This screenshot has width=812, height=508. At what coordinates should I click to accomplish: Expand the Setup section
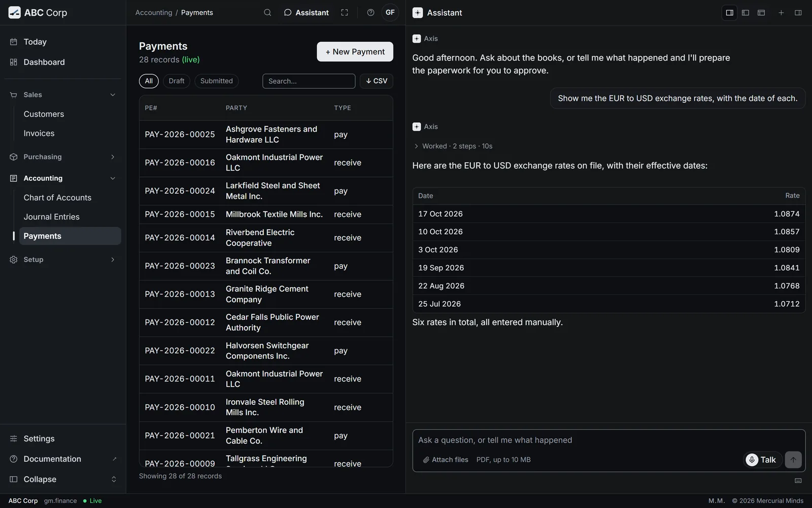[x=63, y=260]
